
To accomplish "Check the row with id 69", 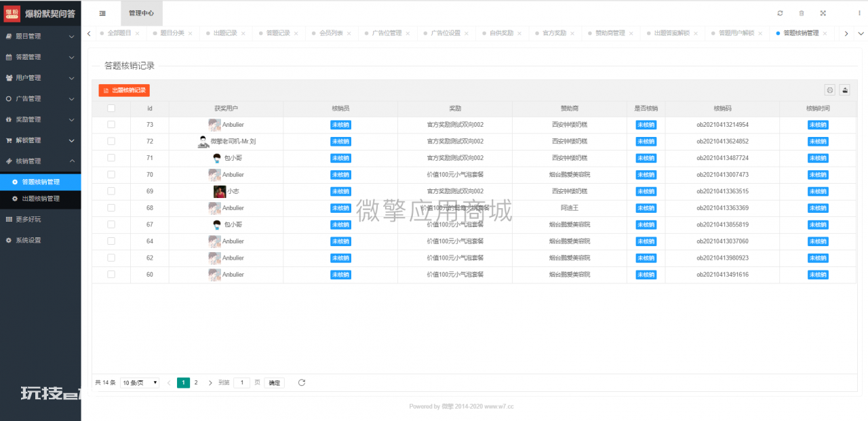I will coord(111,191).
